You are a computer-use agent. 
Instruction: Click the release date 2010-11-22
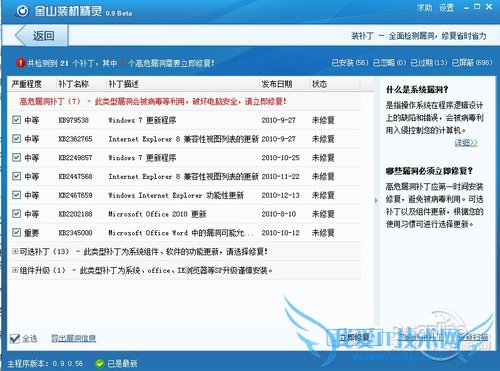(x=280, y=176)
